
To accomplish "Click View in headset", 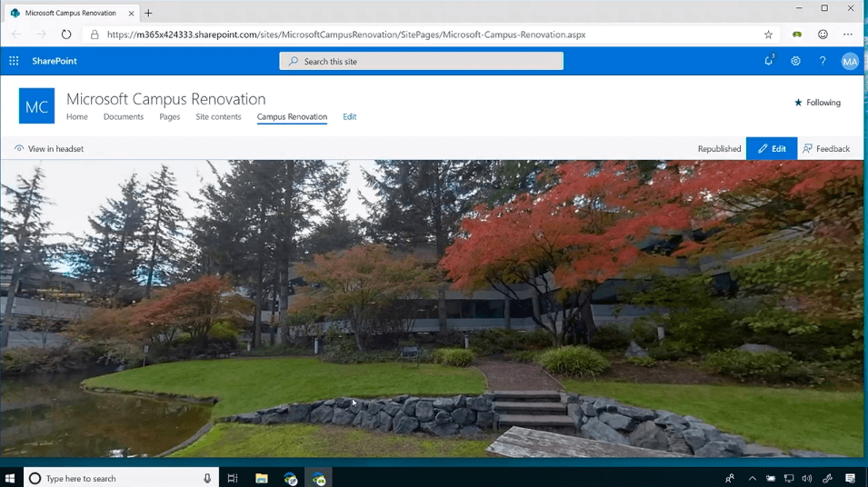I will (x=49, y=149).
